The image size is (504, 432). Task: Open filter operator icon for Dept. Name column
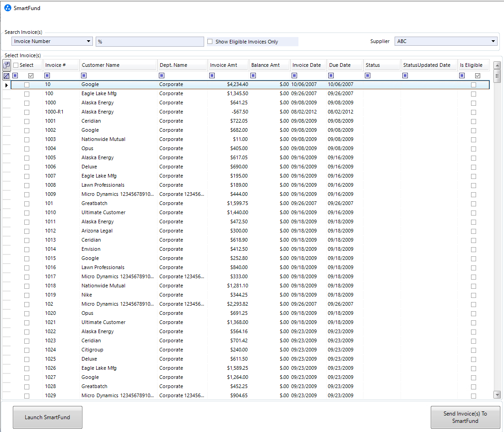coord(162,76)
